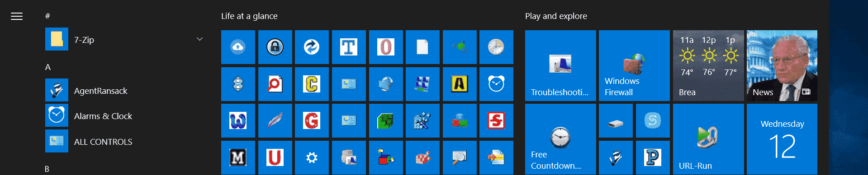Click the blue letter T tile
The height and width of the screenshot is (175, 868).
349,47
